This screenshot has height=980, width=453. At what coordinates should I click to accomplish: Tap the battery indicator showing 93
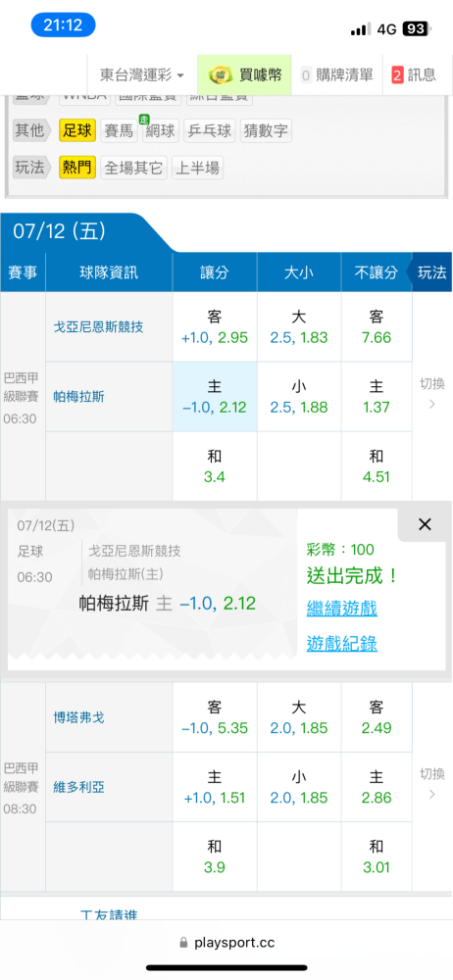[x=417, y=28]
